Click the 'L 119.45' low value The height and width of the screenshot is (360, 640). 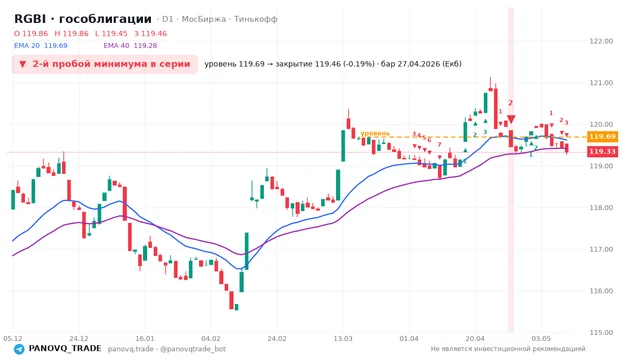pyautogui.click(x=111, y=33)
